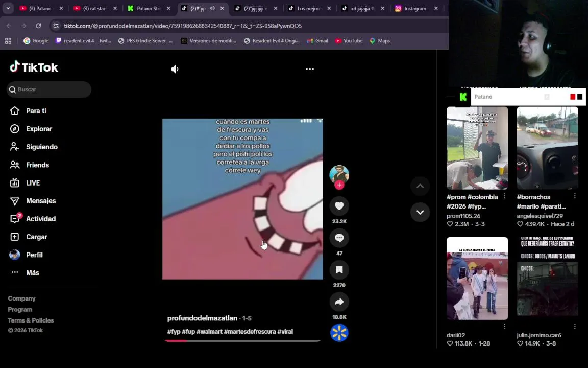Go back with browser back arrow
The width and height of the screenshot is (588, 368).
click(x=9, y=26)
